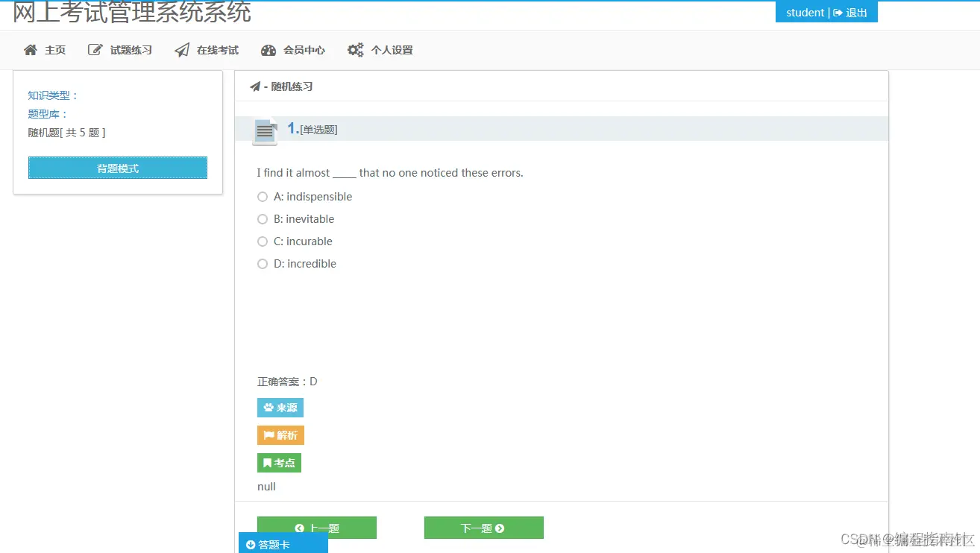Click the 随机练习 panel heading
The image size is (980, 553).
[x=292, y=86]
